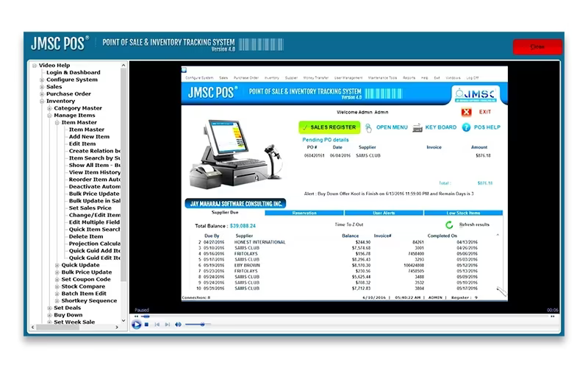588x368 pixels.
Task: Select the Edit Multiple Field topic
Action: [95, 222]
